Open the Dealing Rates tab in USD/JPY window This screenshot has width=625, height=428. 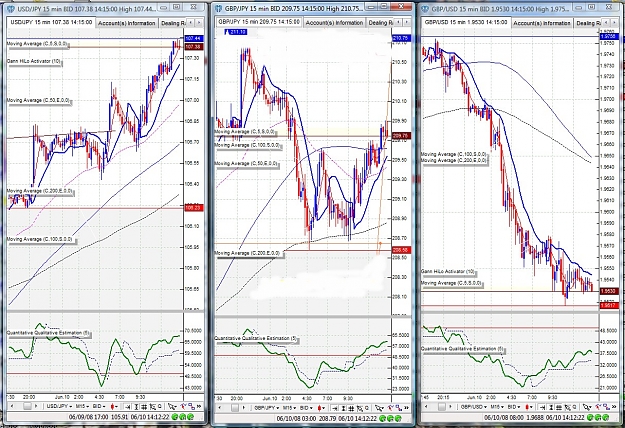(x=173, y=23)
